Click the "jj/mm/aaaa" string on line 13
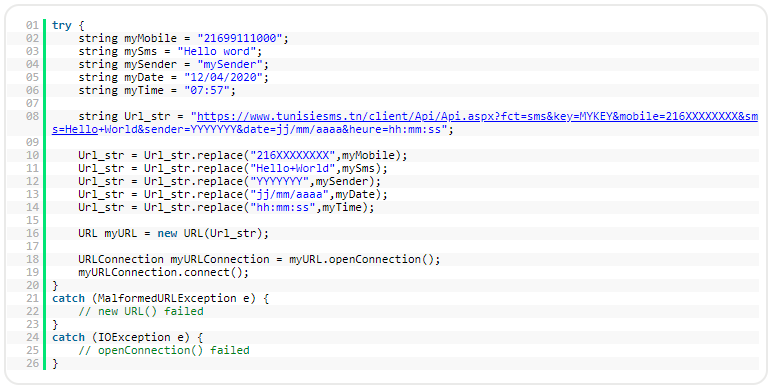773x389 pixels. [289, 194]
